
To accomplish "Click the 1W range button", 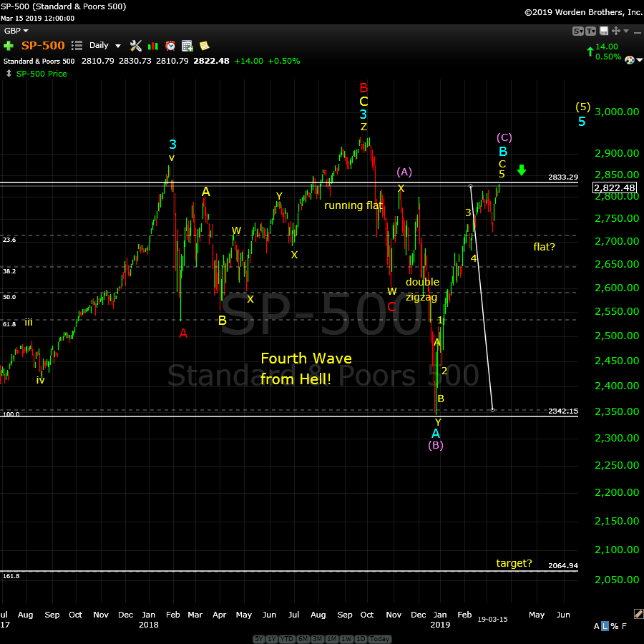I will (x=346, y=639).
